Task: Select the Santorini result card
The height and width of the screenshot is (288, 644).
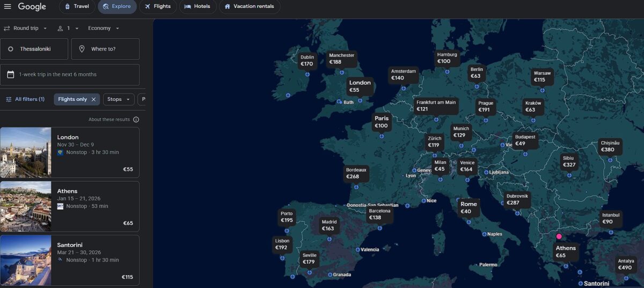Action: [70, 261]
